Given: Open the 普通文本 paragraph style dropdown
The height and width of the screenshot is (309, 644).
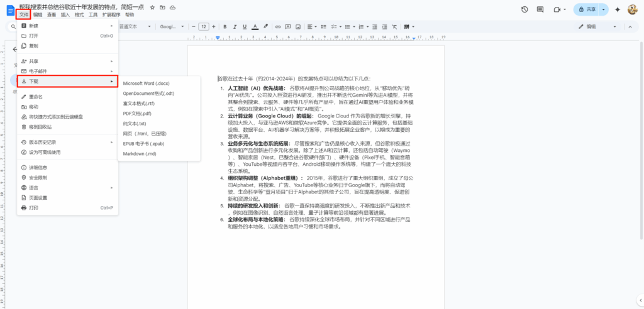Looking at the screenshot, I should [x=136, y=26].
